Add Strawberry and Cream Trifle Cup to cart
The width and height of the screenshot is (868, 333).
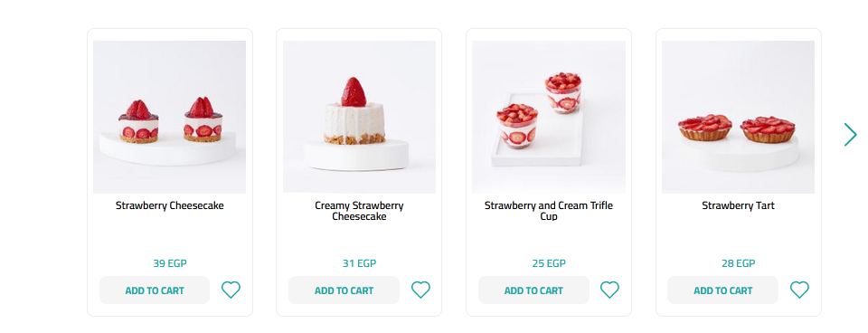[533, 290]
